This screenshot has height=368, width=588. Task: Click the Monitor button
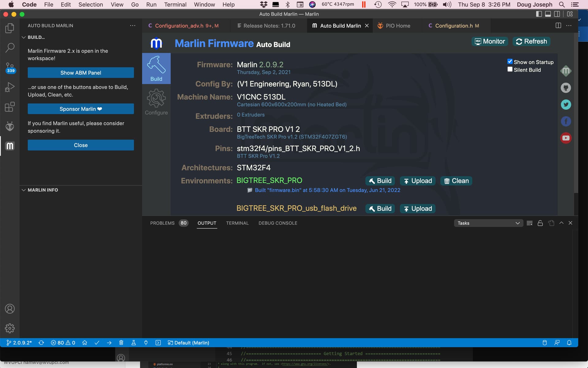[x=490, y=41]
